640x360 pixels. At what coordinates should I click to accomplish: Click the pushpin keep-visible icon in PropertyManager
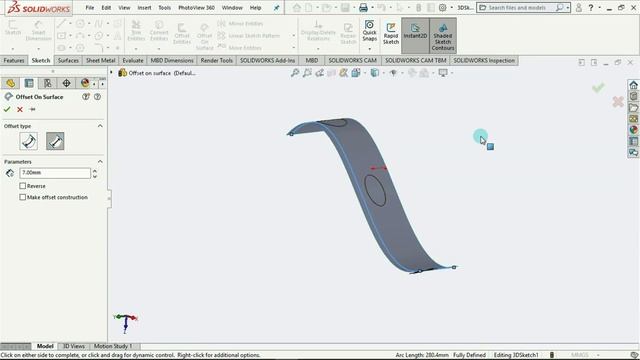click(x=33, y=109)
